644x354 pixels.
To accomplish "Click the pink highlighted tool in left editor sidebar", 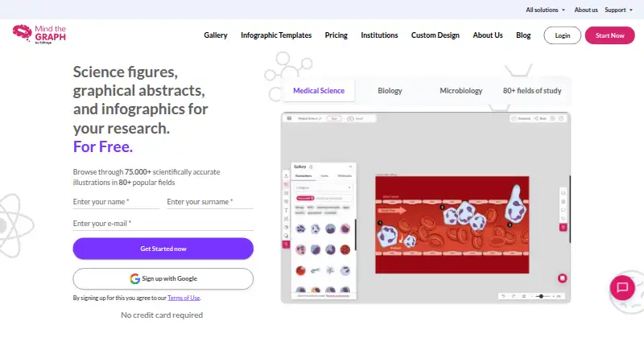I will pos(286,245).
